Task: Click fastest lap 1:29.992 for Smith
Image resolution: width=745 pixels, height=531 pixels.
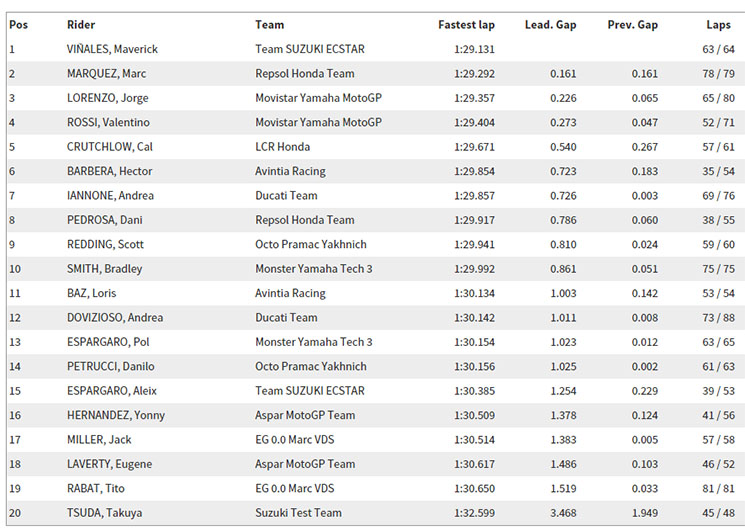Action: (x=474, y=269)
